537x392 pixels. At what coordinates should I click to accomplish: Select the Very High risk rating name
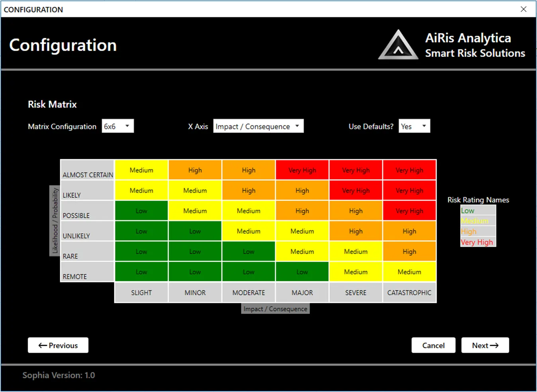tap(478, 242)
